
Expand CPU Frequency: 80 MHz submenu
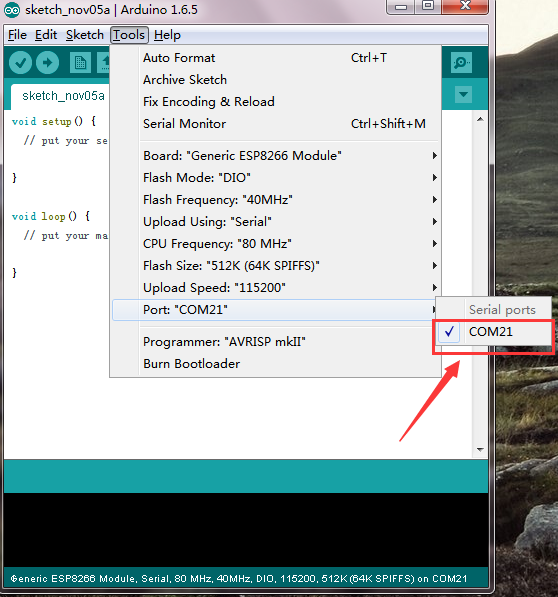276,244
